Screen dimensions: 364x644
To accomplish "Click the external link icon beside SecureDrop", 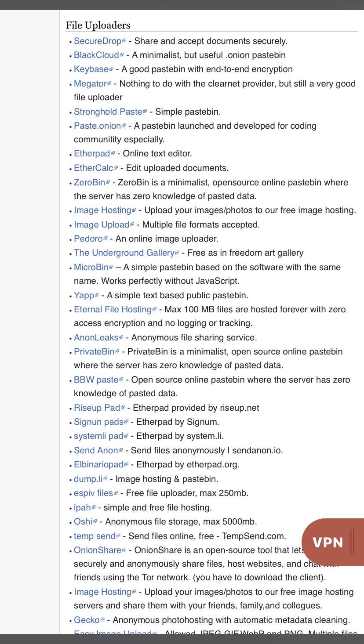I will coord(124,41).
